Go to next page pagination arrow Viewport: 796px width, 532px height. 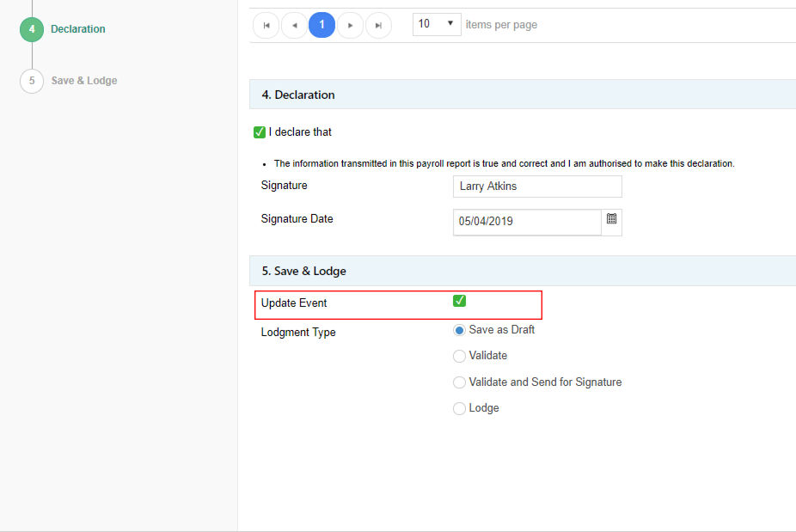point(350,25)
